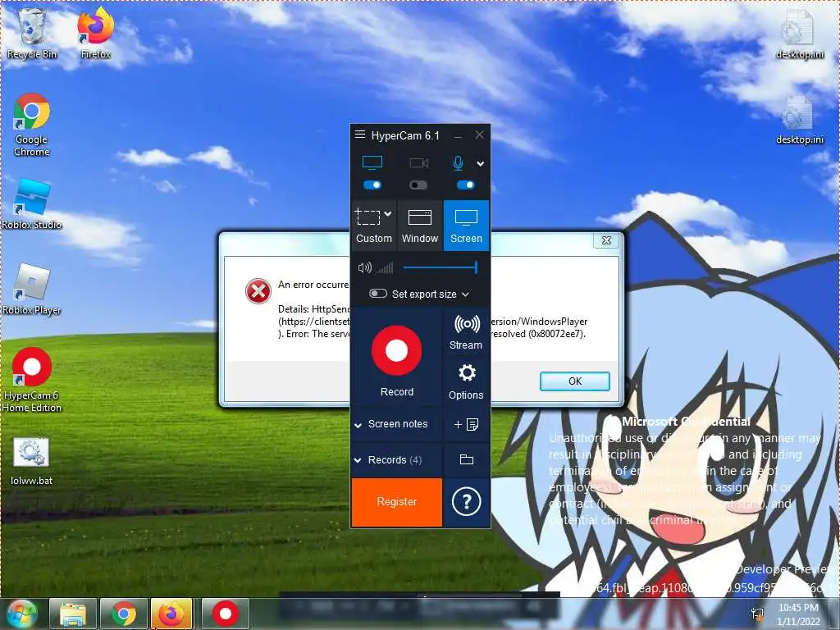Click the webcam camera icon
The height and width of the screenshot is (630, 840).
click(418, 163)
